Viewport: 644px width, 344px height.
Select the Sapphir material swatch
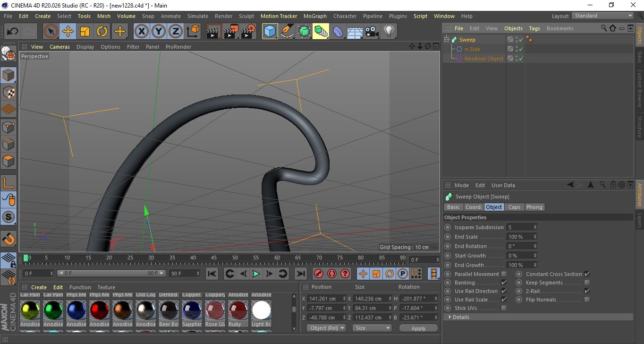(x=192, y=310)
